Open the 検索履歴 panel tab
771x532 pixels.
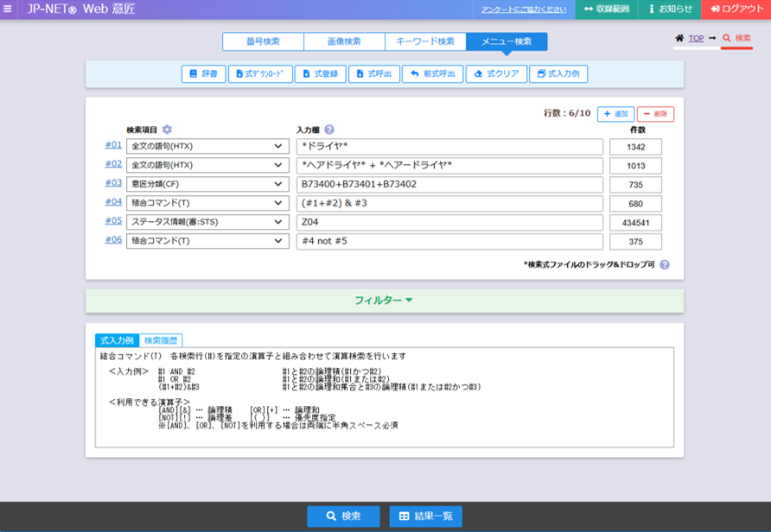click(x=161, y=340)
